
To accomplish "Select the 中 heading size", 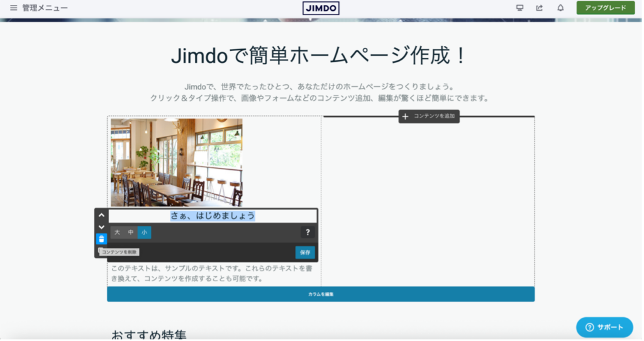I will click(131, 233).
